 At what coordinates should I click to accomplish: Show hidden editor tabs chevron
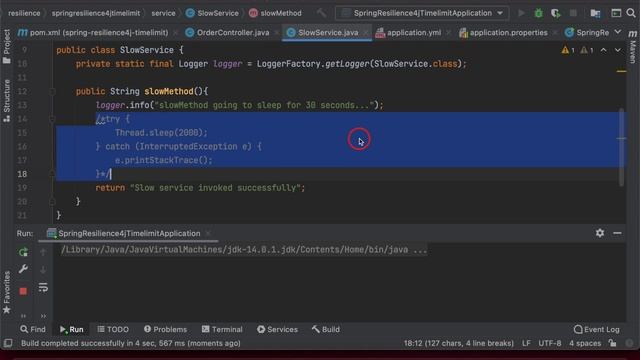pos(618,32)
